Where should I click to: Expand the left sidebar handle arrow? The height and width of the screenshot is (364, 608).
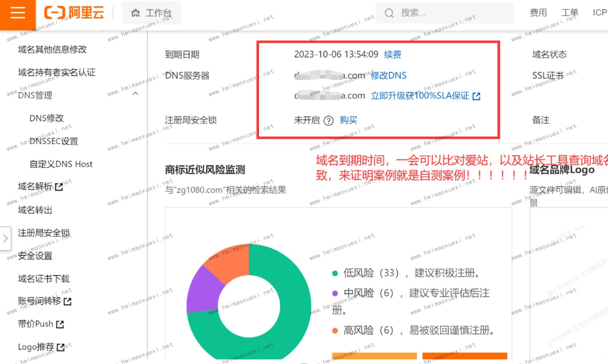[x=5, y=238]
